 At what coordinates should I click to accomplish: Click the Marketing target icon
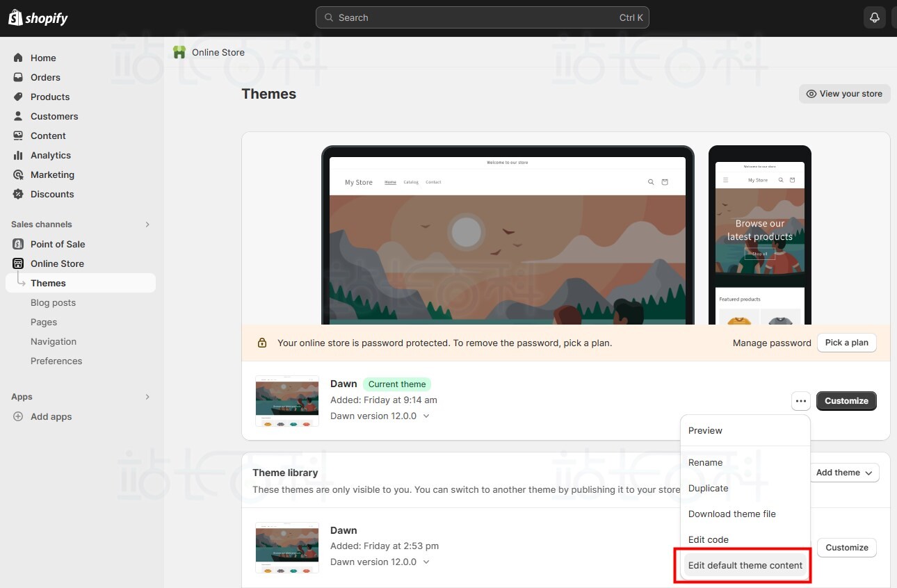[18, 174]
